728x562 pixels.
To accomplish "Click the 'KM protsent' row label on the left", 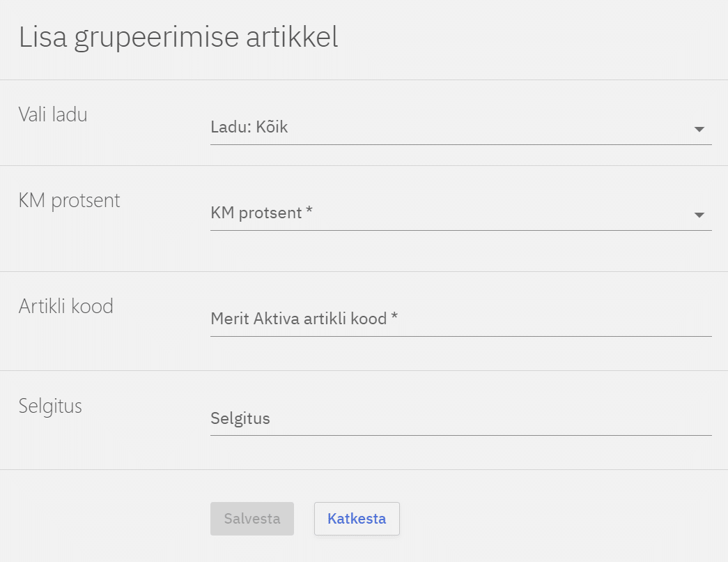I will [x=69, y=201].
